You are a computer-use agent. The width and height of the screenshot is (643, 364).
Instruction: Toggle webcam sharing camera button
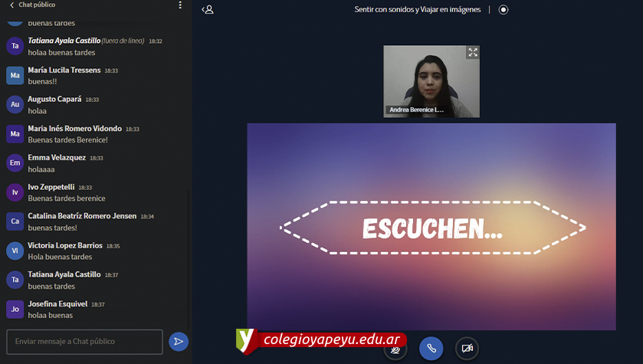(467, 349)
